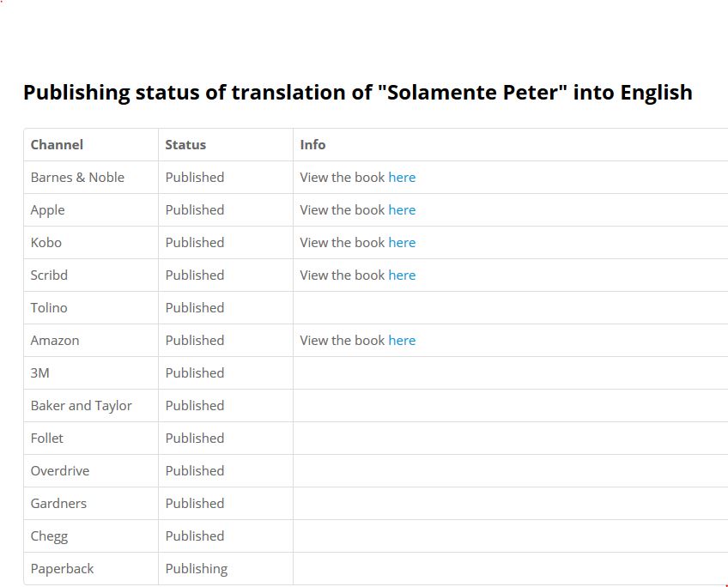Click the Published status for Chegg

195,536
